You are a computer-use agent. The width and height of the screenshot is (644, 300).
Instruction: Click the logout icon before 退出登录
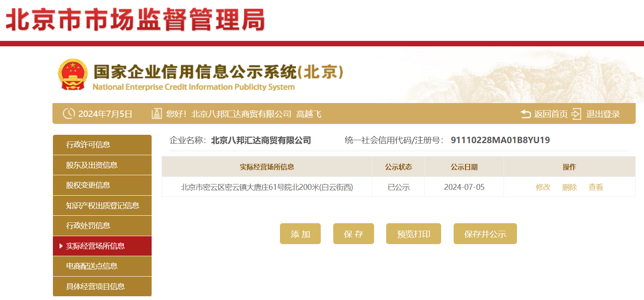[x=577, y=114]
